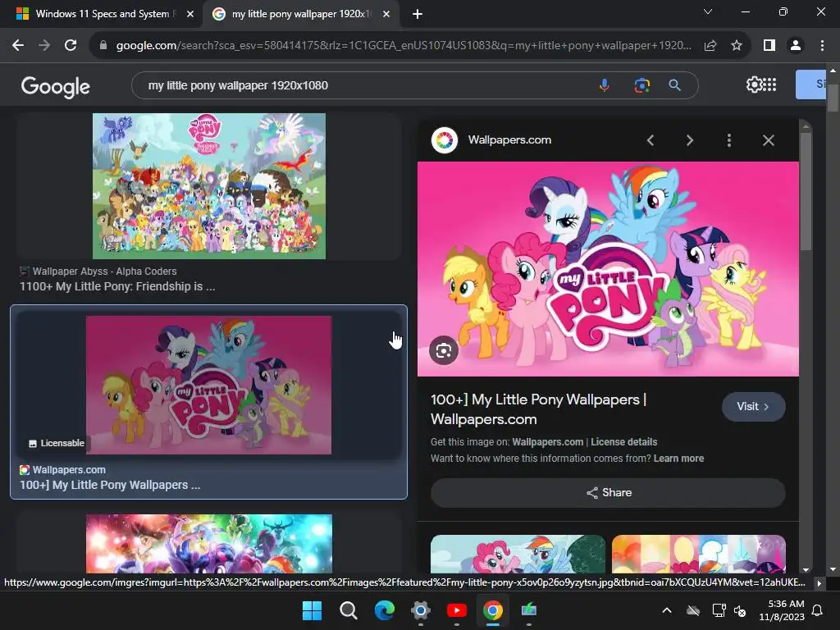
Task: Open selected pink My Little Pony thumbnail
Action: (208, 386)
